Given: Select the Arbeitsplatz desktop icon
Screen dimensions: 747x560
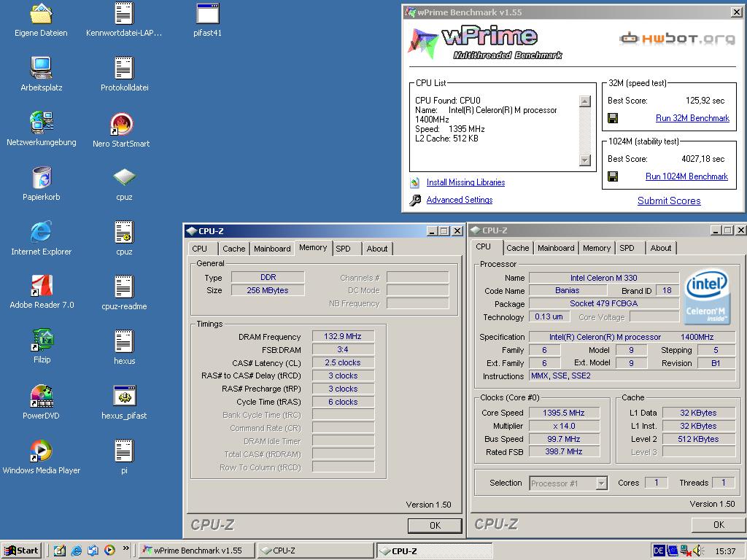Looking at the screenshot, I should pyautogui.click(x=41, y=68).
